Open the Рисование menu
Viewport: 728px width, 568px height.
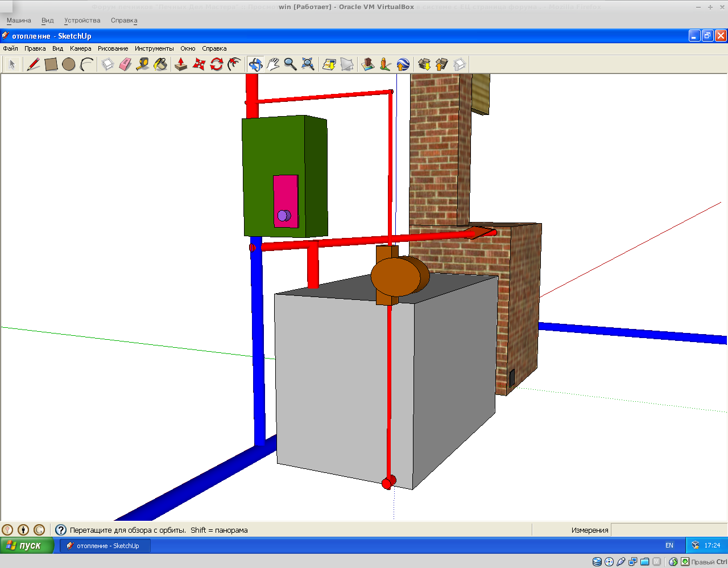[x=113, y=48]
